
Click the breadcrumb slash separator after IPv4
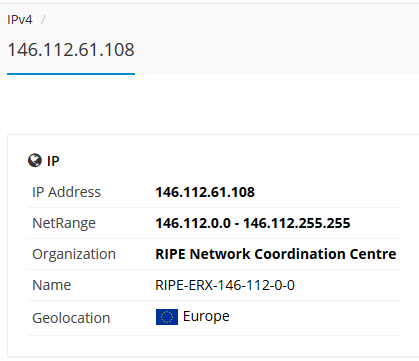[x=43, y=20]
